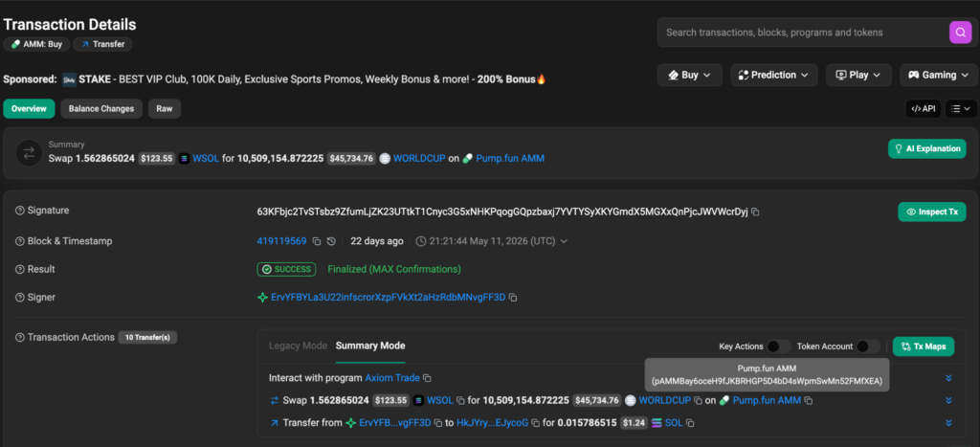This screenshot has height=447, width=980.
Task: Click the transfer arrow icon in actions
Action: pyautogui.click(x=274, y=423)
